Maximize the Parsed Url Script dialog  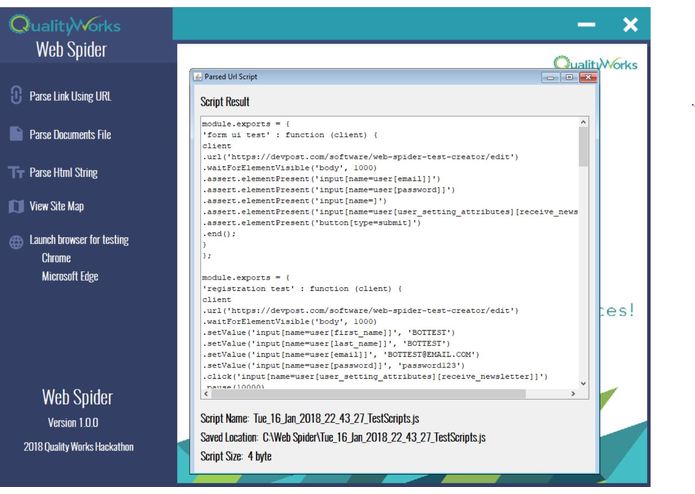569,78
